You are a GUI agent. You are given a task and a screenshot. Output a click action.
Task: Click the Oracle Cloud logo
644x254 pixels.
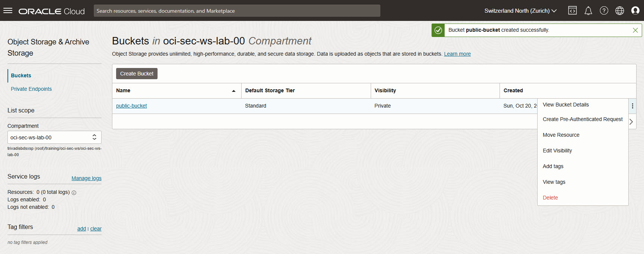52,11
